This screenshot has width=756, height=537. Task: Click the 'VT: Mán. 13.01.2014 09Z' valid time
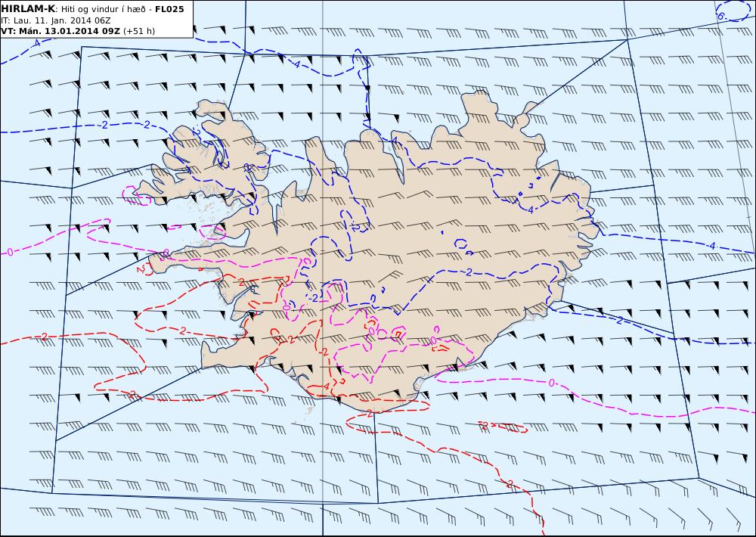pos(60,31)
